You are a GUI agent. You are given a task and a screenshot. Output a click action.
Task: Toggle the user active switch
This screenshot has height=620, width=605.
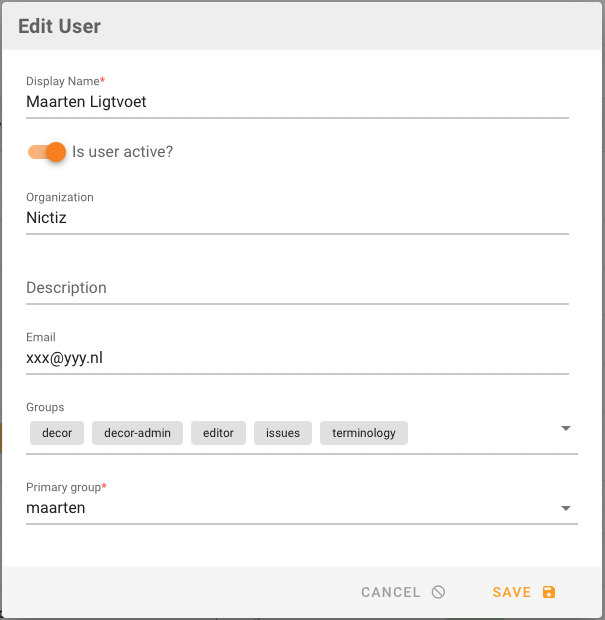(x=47, y=152)
